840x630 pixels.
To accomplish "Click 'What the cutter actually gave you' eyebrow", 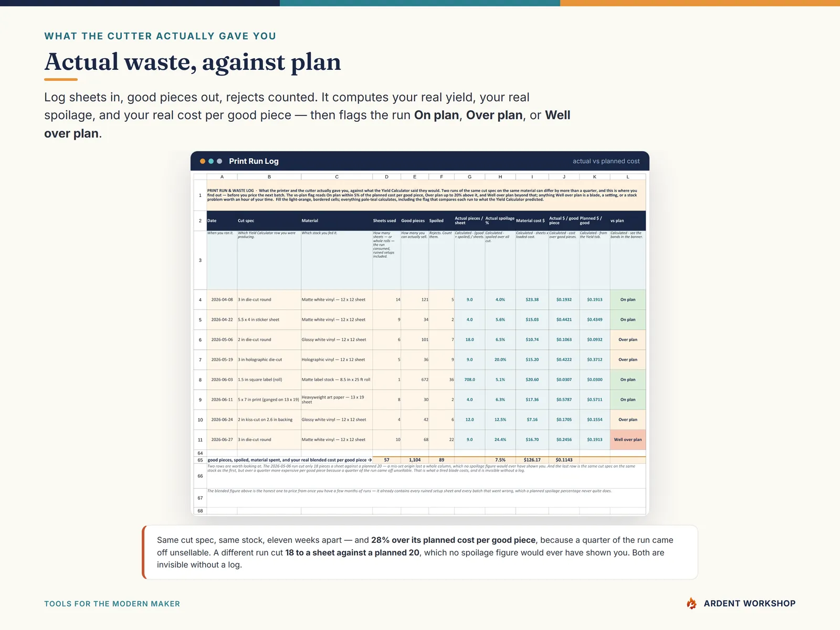I will [x=160, y=36].
